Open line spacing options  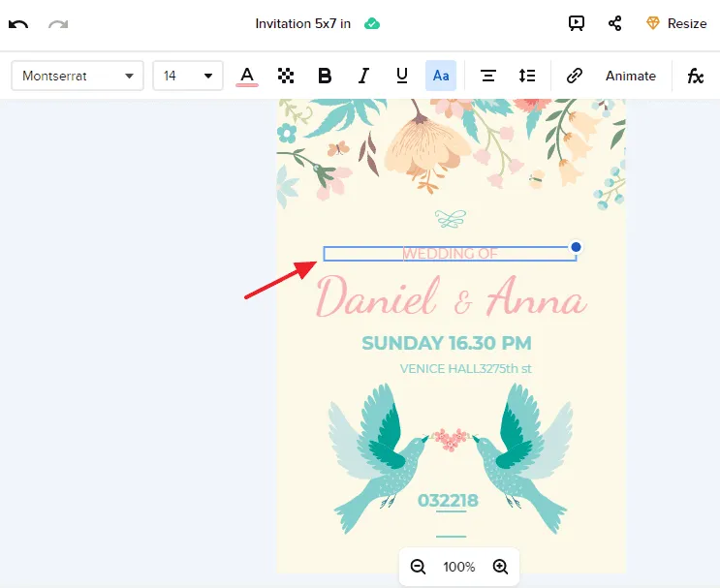527,76
